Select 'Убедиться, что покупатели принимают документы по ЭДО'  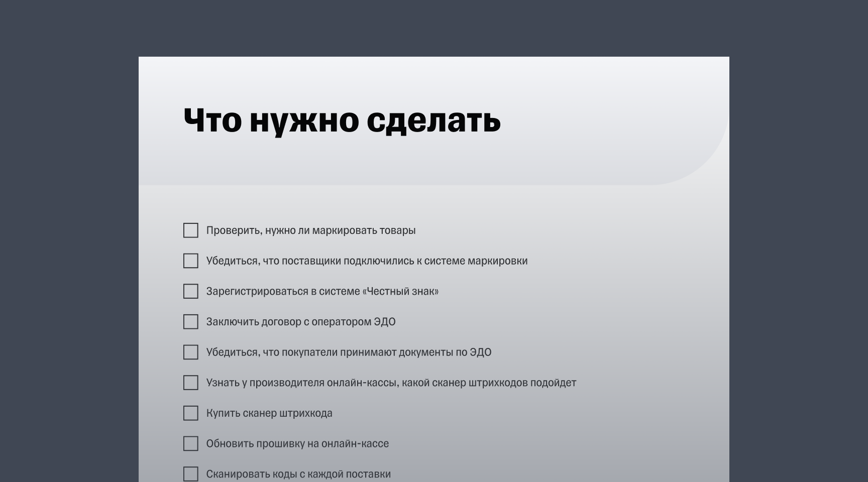point(350,352)
